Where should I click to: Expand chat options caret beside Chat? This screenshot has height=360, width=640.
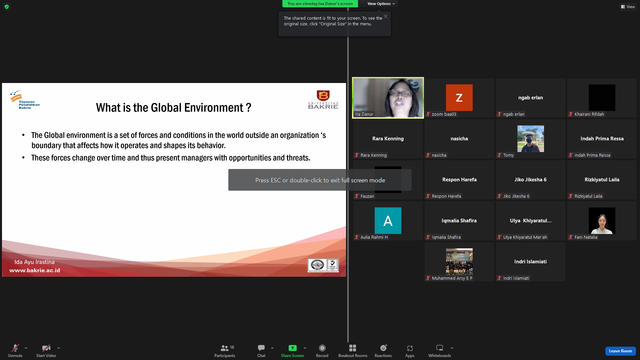[272, 348]
